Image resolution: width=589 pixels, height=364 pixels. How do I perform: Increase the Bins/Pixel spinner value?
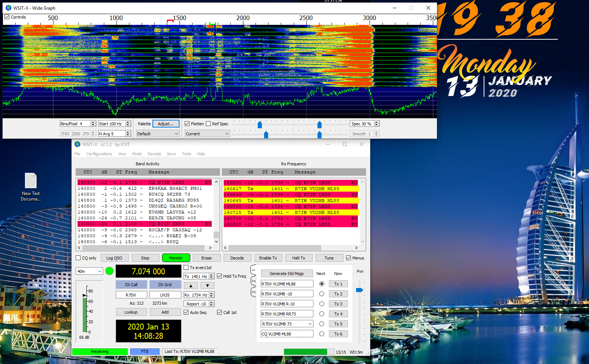(x=93, y=122)
